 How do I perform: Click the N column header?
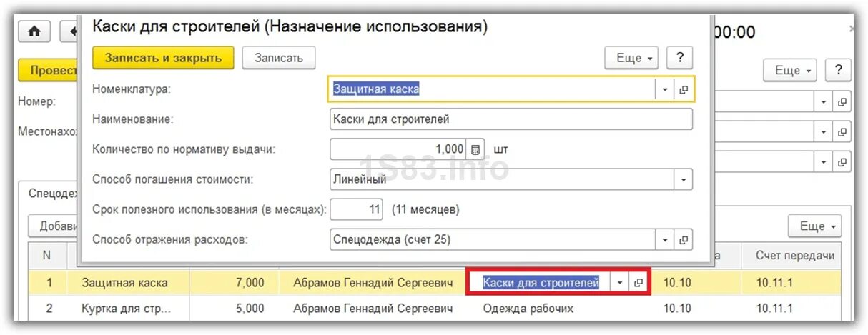tap(47, 256)
